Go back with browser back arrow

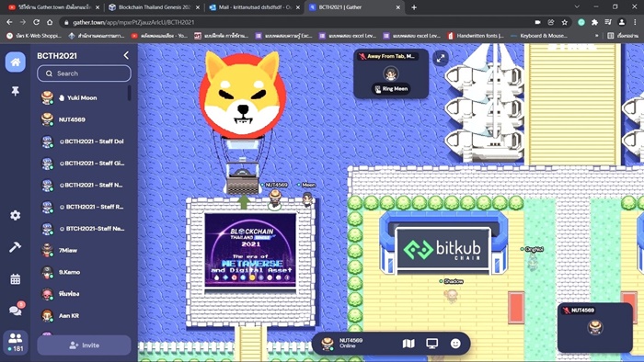[9, 22]
